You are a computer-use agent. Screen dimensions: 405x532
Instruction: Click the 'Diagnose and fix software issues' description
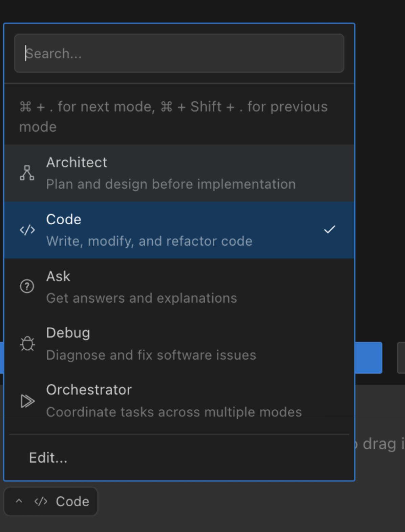tap(151, 355)
